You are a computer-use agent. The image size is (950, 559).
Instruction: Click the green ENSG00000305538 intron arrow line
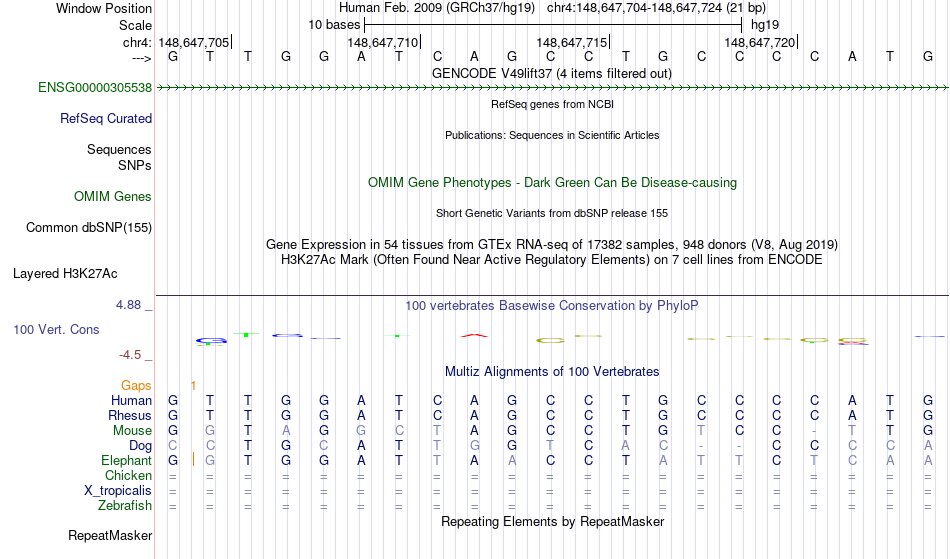pyautogui.click(x=552, y=88)
